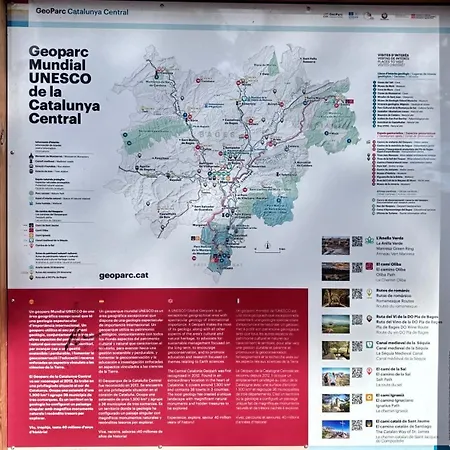The width and height of the screenshot is (450, 450).
Task: Click the geoparc.cat website address
Action: (124, 276)
